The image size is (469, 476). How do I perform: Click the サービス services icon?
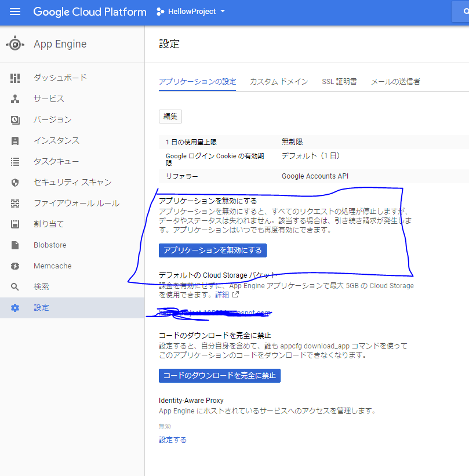[x=15, y=99]
